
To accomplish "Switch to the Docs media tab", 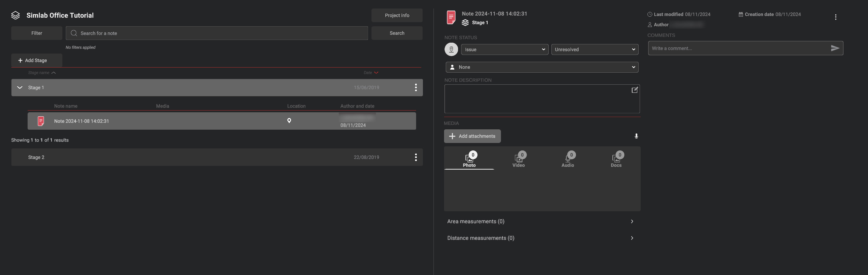I will click(x=616, y=160).
